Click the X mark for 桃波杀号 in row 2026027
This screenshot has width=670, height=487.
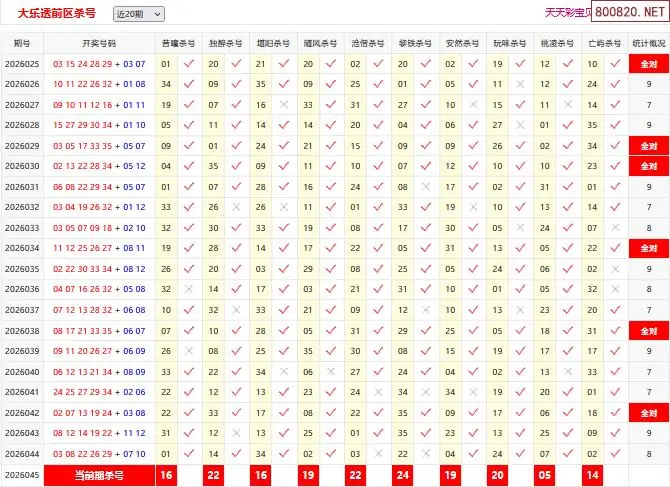point(569,105)
